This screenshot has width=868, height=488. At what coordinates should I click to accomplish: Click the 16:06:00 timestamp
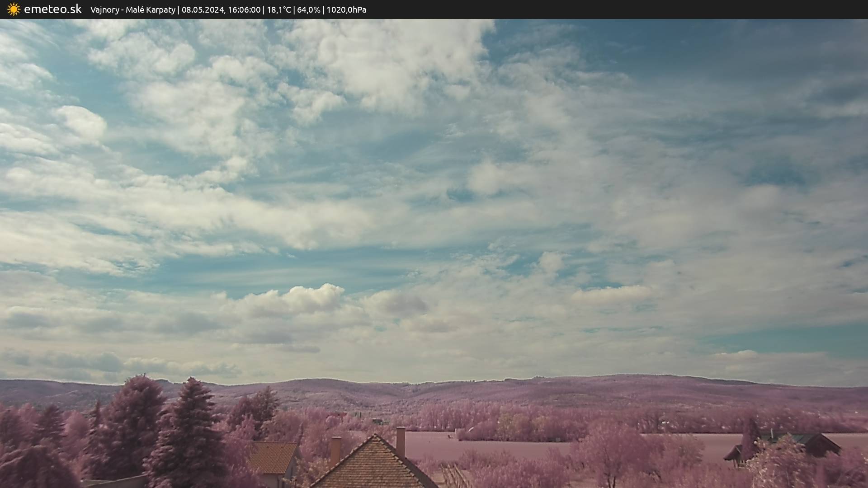(244, 10)
